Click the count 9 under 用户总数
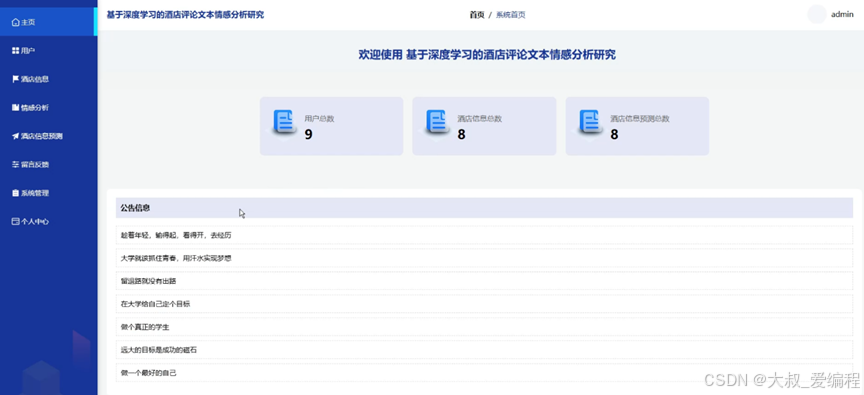Screen dimensions: 864x395 click(x=309, y=134)
